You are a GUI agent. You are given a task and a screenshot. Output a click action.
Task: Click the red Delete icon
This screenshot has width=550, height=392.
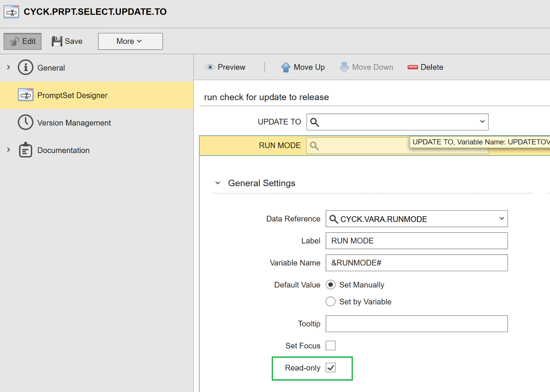pos(412,67)
